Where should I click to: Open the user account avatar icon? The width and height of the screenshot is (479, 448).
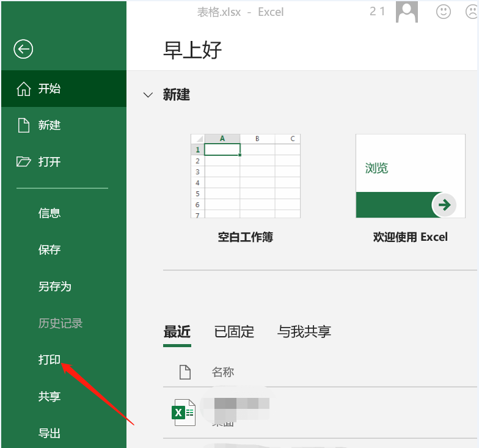(x=407, y=12)
